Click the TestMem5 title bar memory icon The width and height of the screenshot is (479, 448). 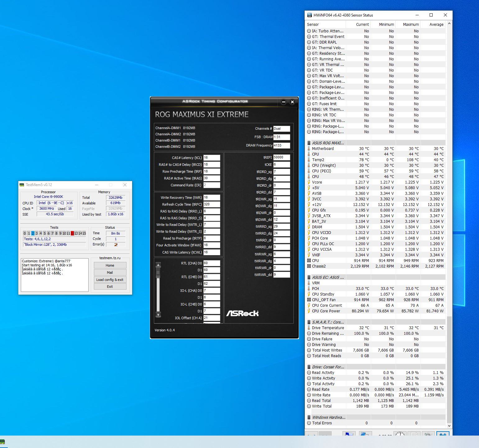pyautogui.click(x=22, y=185)
